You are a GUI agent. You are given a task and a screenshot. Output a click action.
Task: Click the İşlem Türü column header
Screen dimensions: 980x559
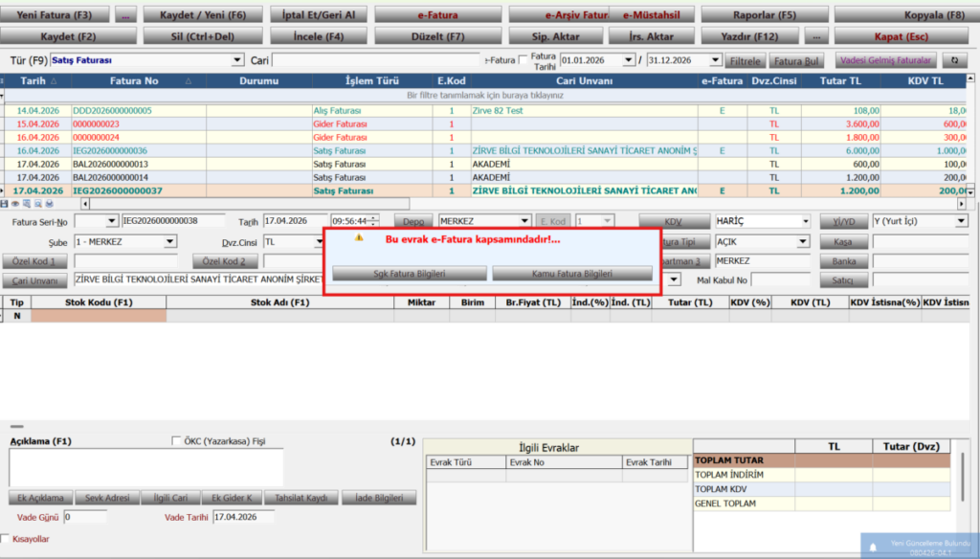(372, 80)
